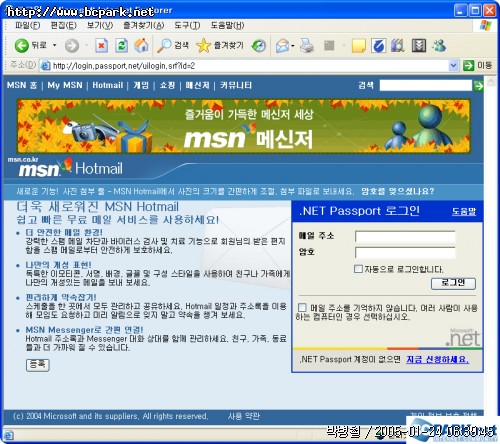Print the page with printer icon
This screenshot has height=444, width=500.
coord(307,46)
